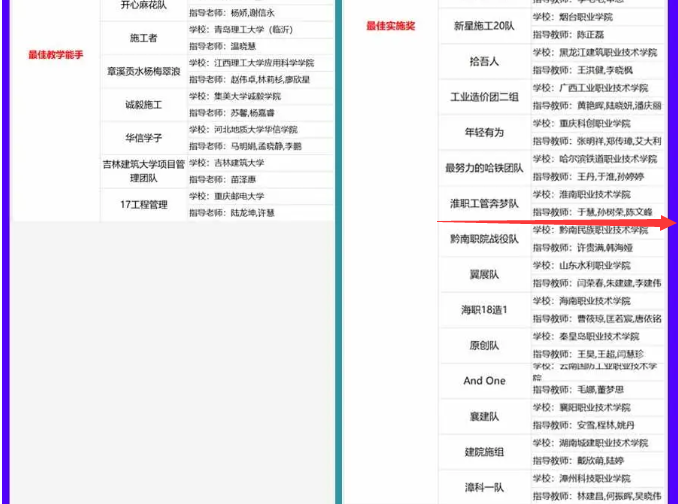Click the 工业造价团二组 team cell
The height and width of the screenshot is (504, 678).
coord(484,97)
